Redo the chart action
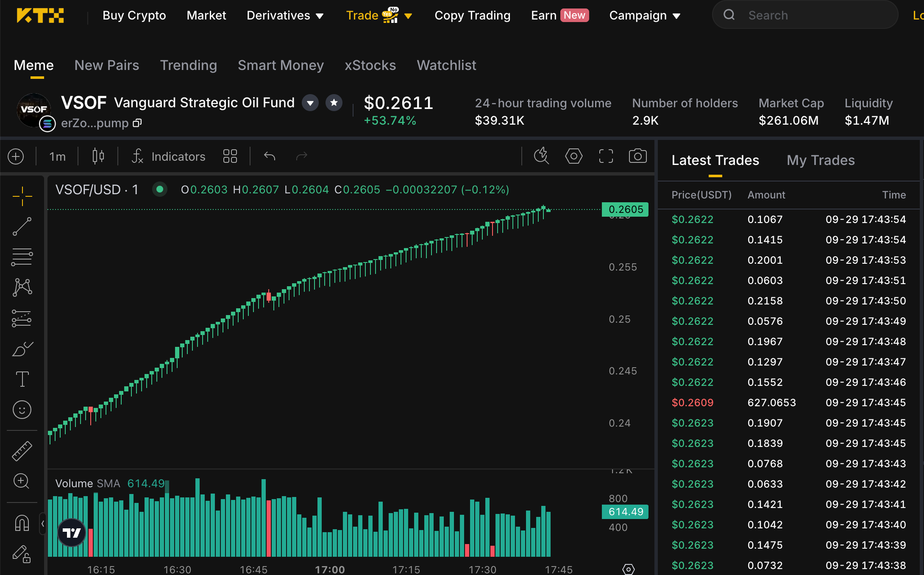 point(301,156)
